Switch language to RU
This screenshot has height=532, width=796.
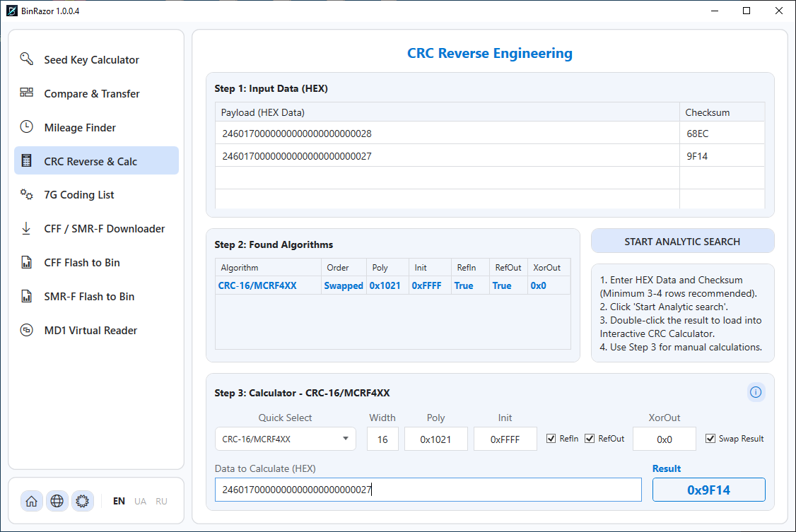pos(161,501)
